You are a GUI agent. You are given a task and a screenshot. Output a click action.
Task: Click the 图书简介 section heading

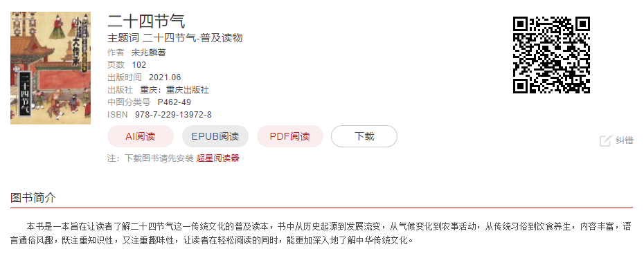coord(33,198)
